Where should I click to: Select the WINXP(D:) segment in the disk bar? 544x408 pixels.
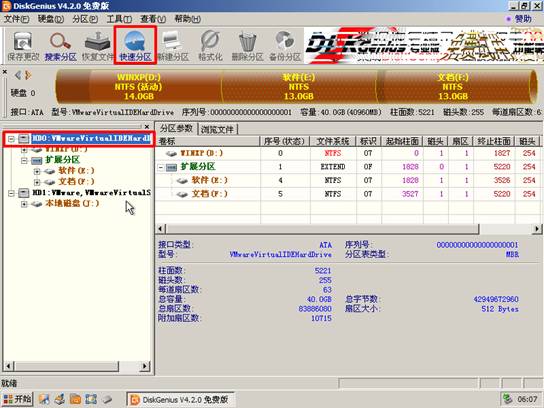coord(139,87)
